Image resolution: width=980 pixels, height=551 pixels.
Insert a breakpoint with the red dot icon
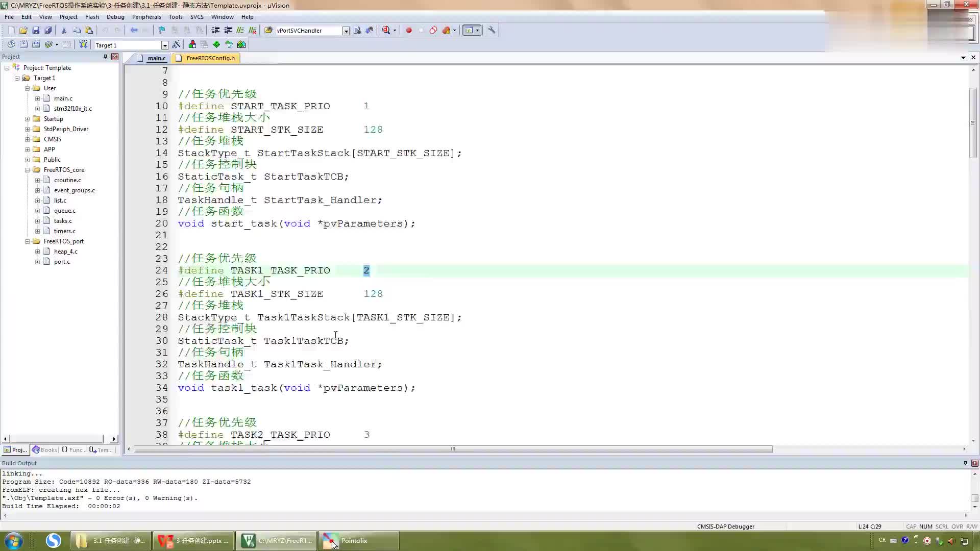coord(409,30)
